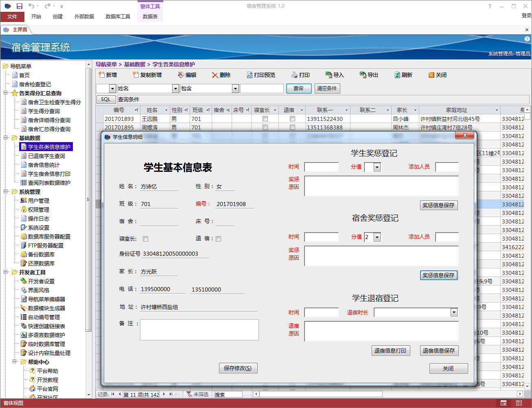Switch to the 创建 ribbon tab
Image resolution: width=532 pixels, height=408 pixels.
[x=58, y=16]
